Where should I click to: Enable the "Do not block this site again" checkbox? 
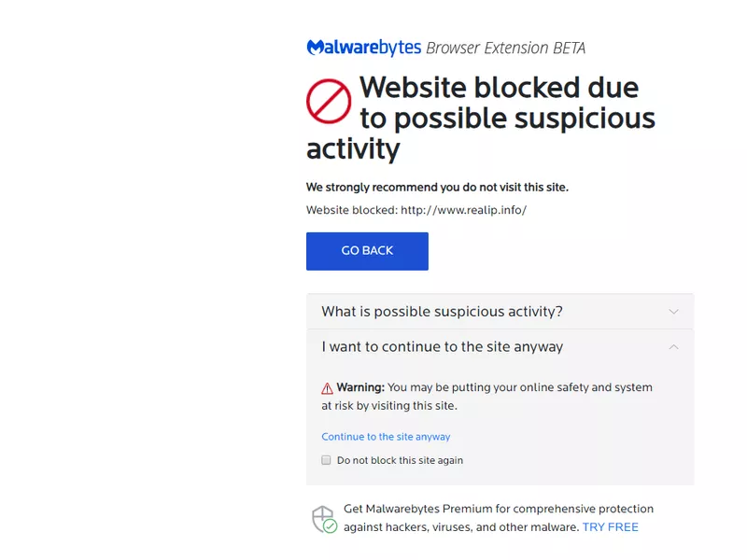coord(326,459)
